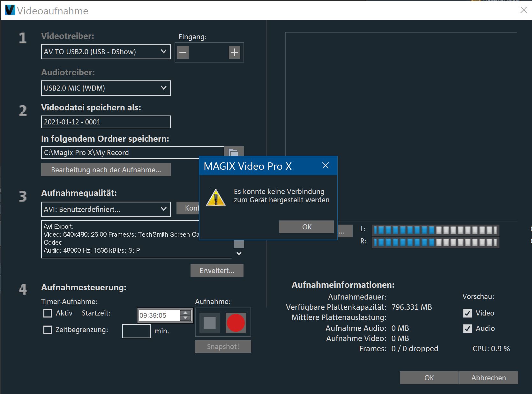Uncheck the Audio preview checkbox
The width and height of the screenshot is (532, 394).
tap(468, 329)
